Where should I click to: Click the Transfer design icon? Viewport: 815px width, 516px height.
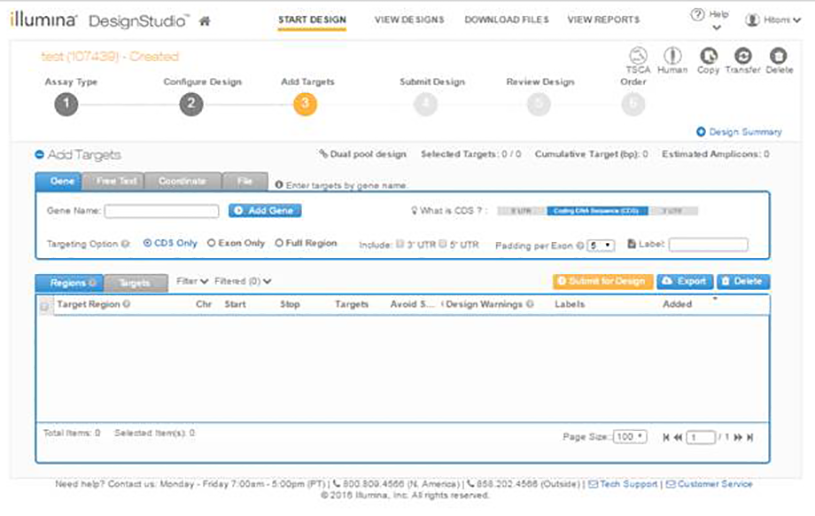743,57
